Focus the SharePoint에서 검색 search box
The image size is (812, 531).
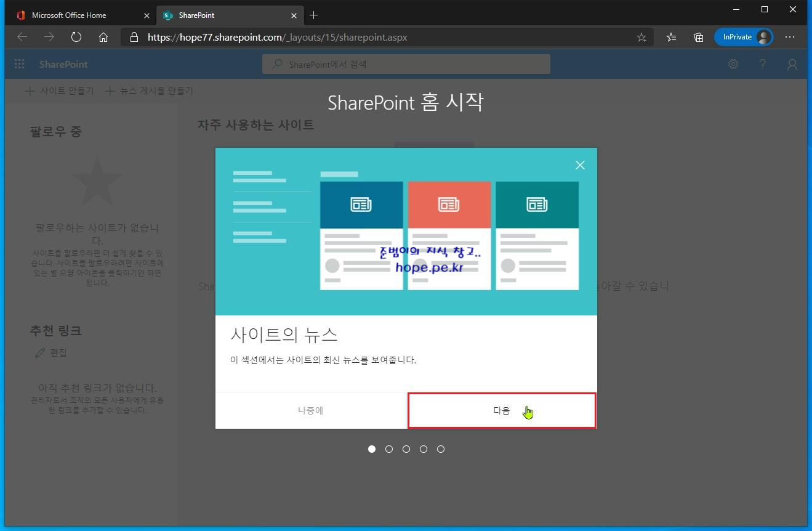click(406, 64)
